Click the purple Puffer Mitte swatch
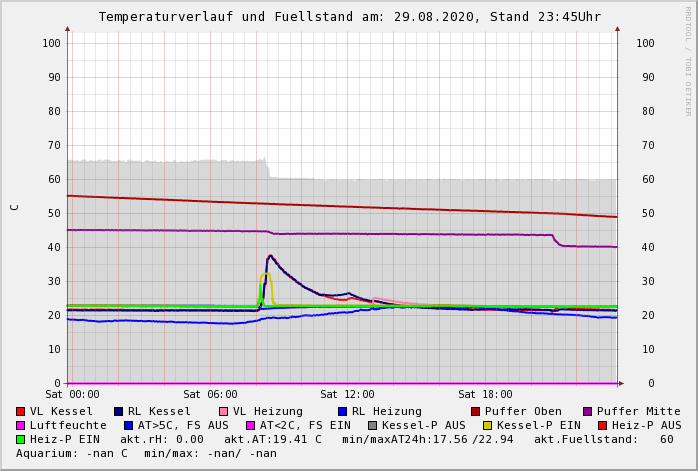The height and width of the screenshot is (471, 698). 588,411
